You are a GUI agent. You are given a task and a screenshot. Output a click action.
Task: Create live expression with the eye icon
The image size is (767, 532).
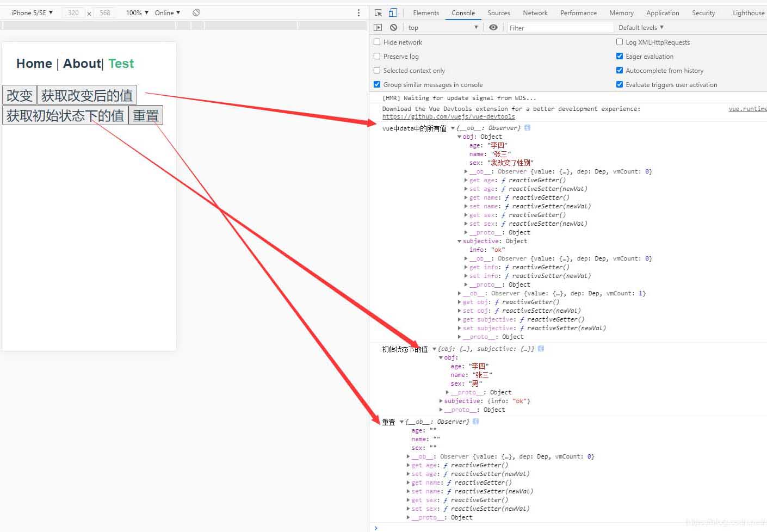click(493, 27)
